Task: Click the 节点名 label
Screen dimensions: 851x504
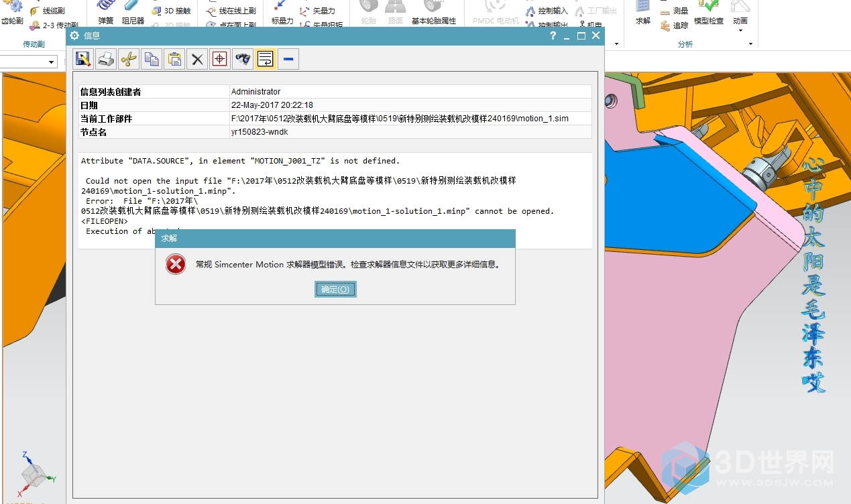Action: (x=93, y=132)
